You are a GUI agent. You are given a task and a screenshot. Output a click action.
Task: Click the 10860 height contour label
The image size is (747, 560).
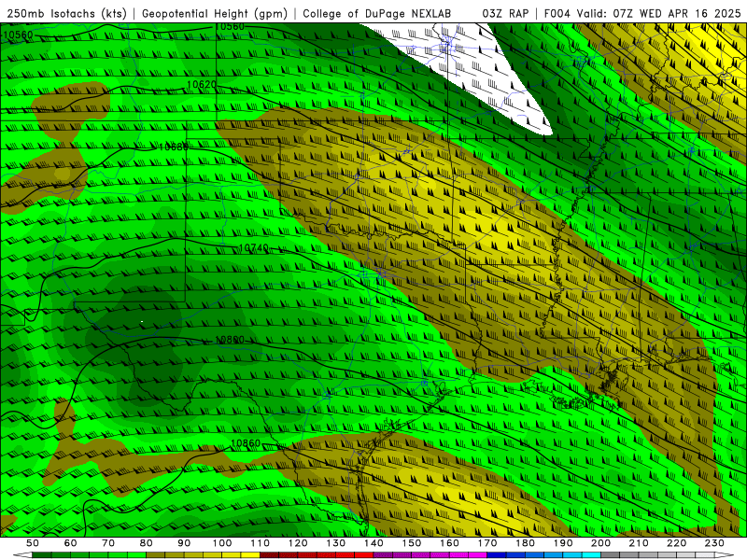tap(246, 443)
